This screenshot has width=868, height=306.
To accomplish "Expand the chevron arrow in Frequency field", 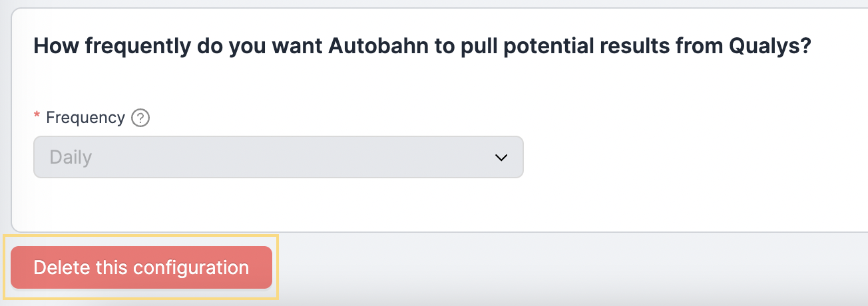I will 501,158.
